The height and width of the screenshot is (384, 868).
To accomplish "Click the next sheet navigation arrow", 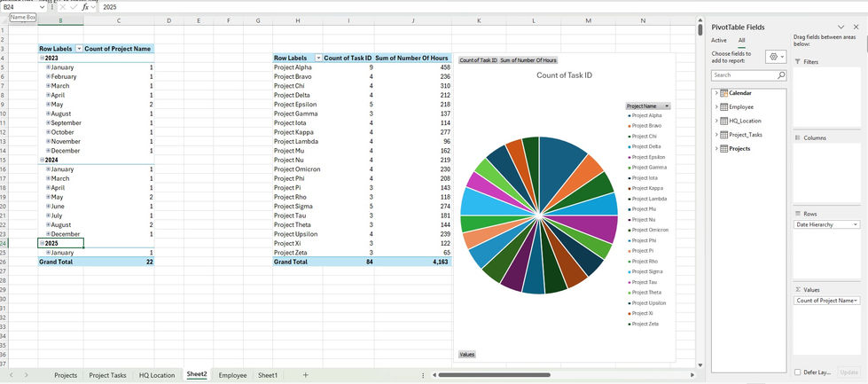I will 26,375.
